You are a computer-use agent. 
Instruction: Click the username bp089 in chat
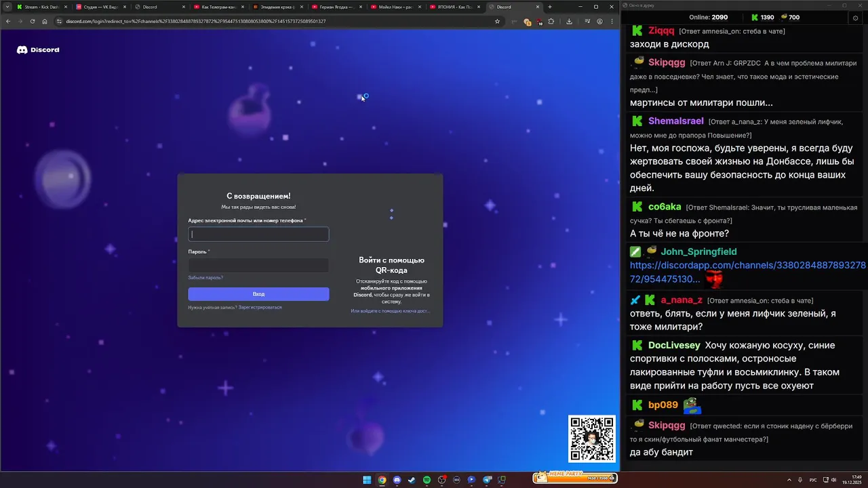click(663, 405)
